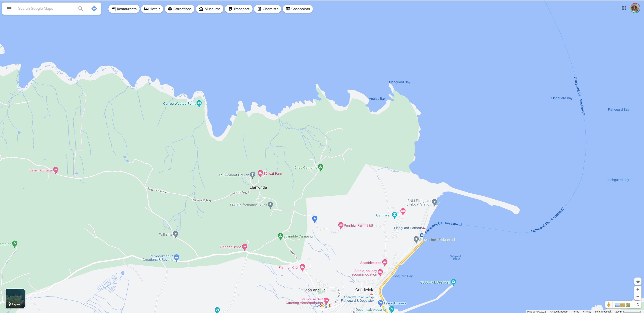Click the Directions arrow icon

tap(94, 8)
